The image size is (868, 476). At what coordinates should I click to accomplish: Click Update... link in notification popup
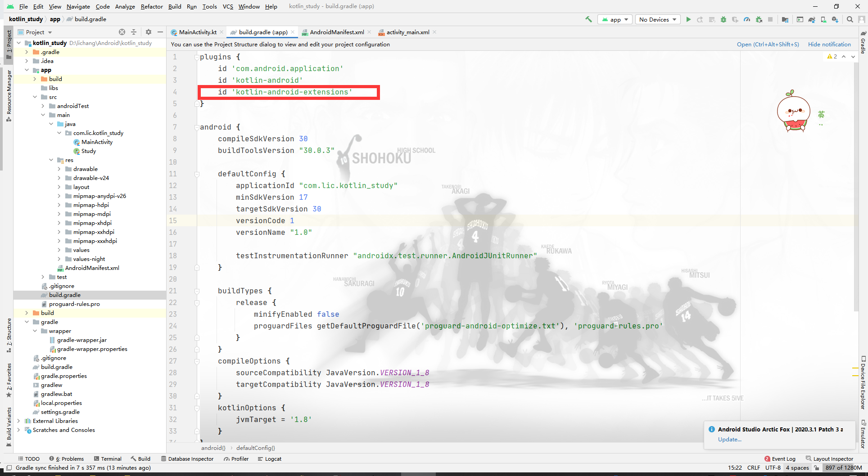coord(729,440)
